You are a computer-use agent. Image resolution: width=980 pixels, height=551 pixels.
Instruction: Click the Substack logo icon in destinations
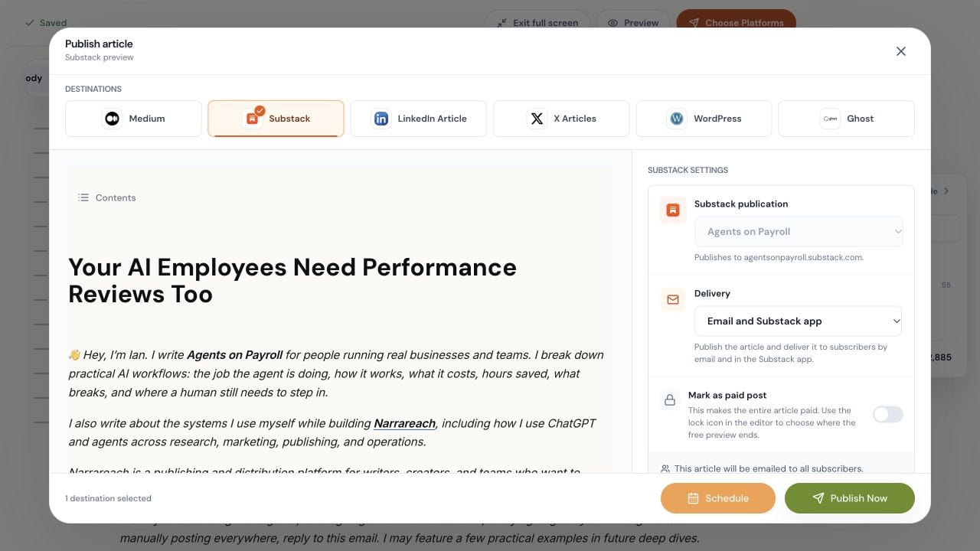click(x=252, y=119)
